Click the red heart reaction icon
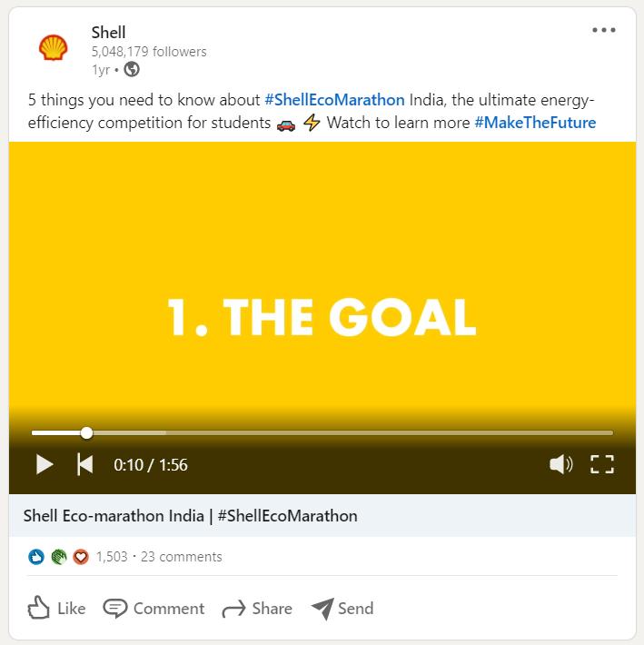This screenshot has height=645, width=644. [x=81, y=557]
